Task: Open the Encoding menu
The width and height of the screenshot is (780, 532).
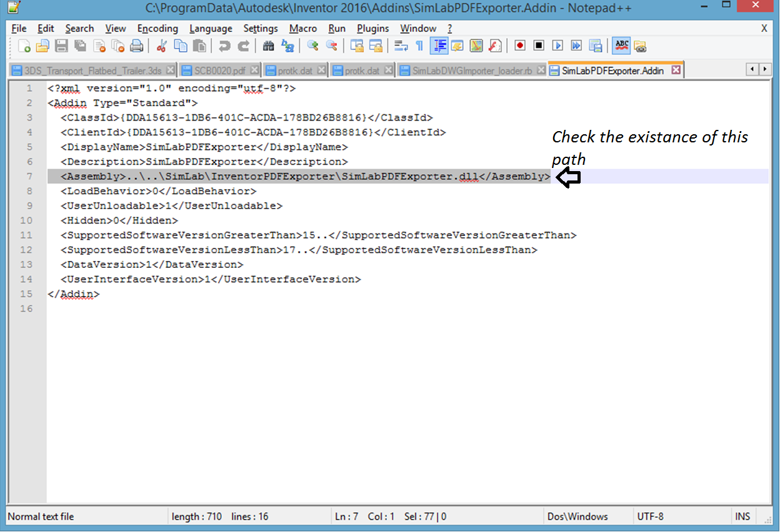Action: tap(157, 29)
